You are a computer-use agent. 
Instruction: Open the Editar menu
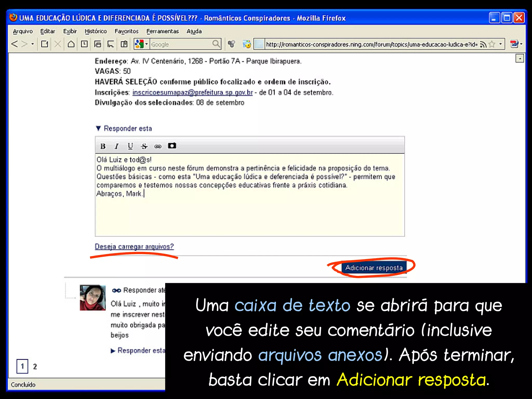coord(48,31)
